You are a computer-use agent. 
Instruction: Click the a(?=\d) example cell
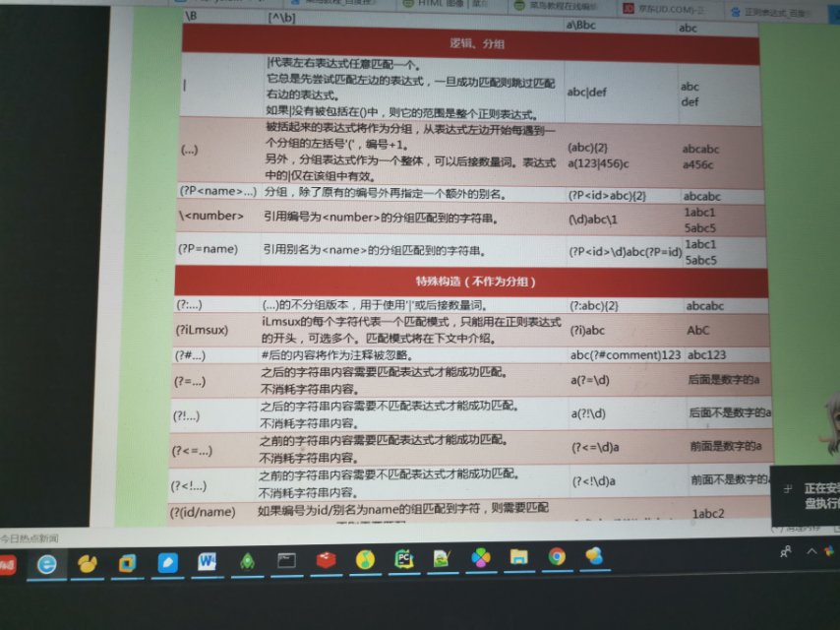pos(590,380)
